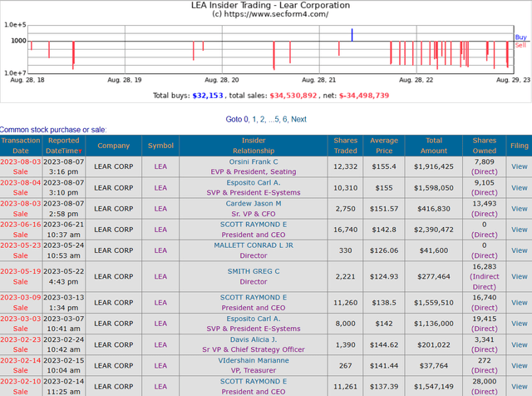Go to page 1 of results
This screenshot has height=396, width=532.
click(x=254, y=120)
